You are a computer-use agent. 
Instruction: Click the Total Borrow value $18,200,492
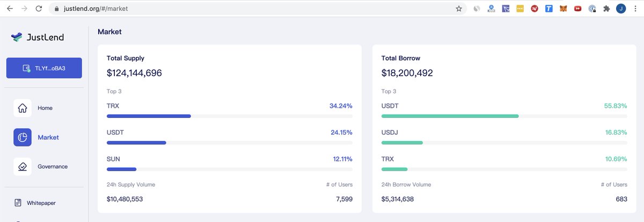click(x=407, y=73)
